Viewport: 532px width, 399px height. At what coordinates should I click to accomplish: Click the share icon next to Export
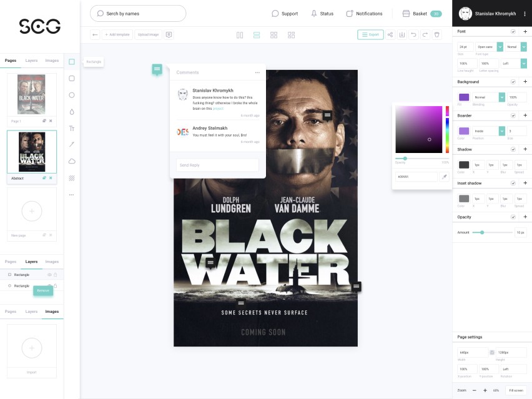(390, 35)
